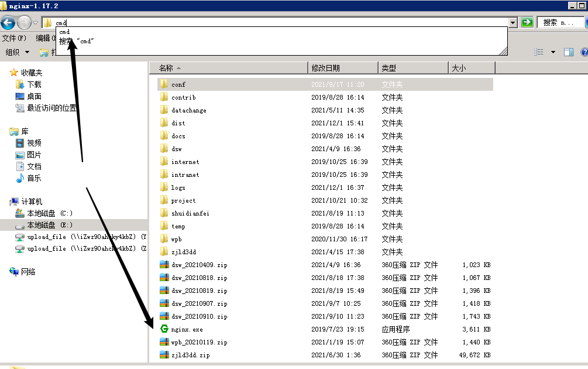Open 本地磁盘 (C:) drive

(44, 213)
